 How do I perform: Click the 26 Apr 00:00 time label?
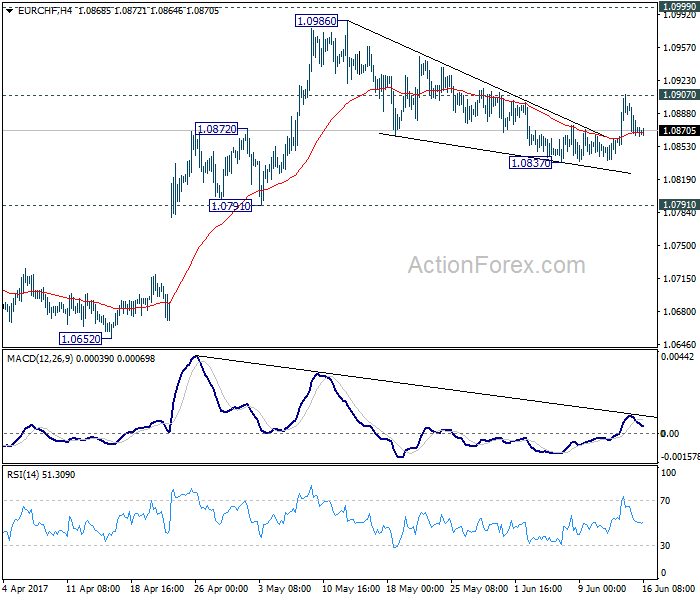[x=221, y=589]
